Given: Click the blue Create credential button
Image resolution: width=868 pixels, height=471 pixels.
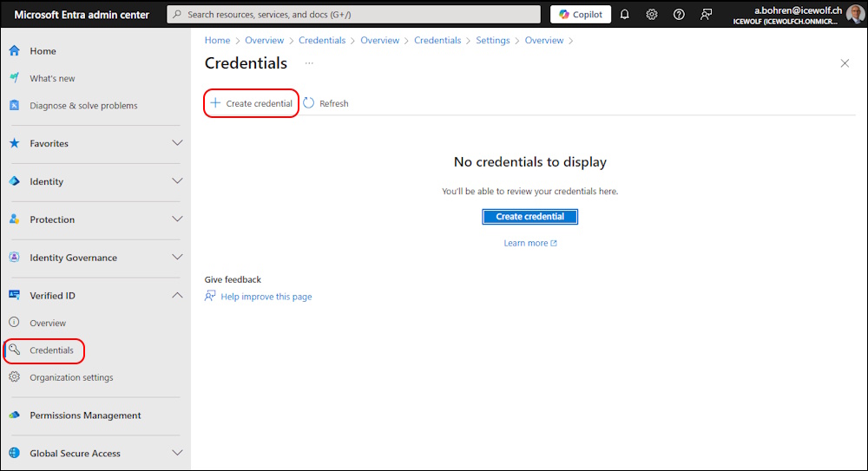Looking at the screenshot, I should (x=529, y=216).
